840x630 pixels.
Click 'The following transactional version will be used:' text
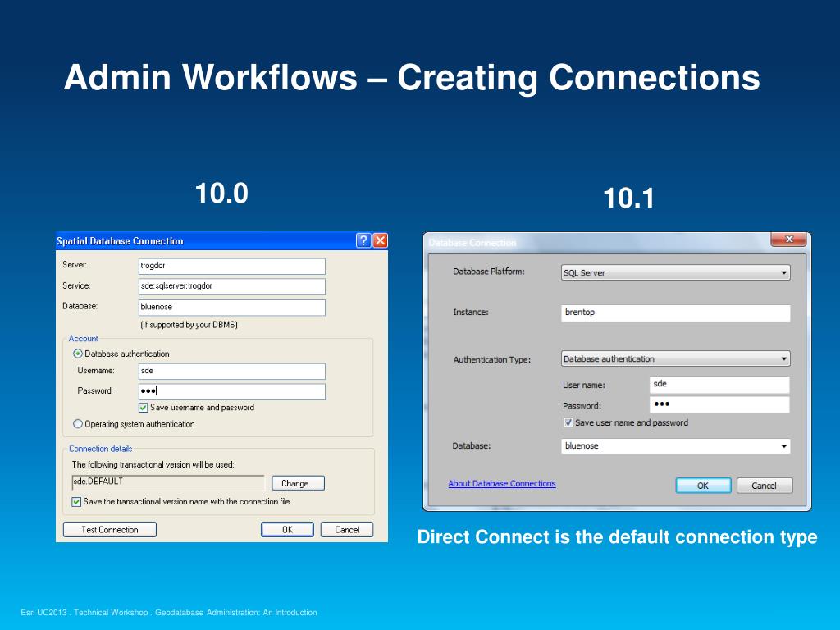(x=153, y=464)
